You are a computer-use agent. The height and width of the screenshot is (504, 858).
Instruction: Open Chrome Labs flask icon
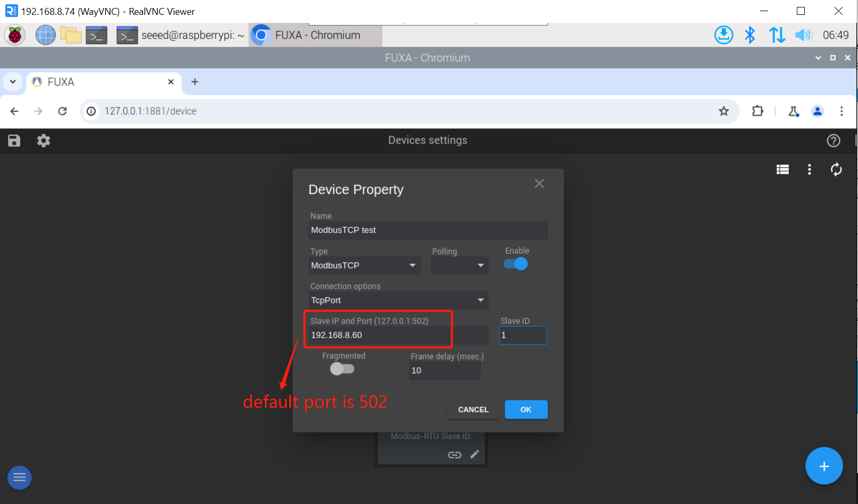click(794, 111)
